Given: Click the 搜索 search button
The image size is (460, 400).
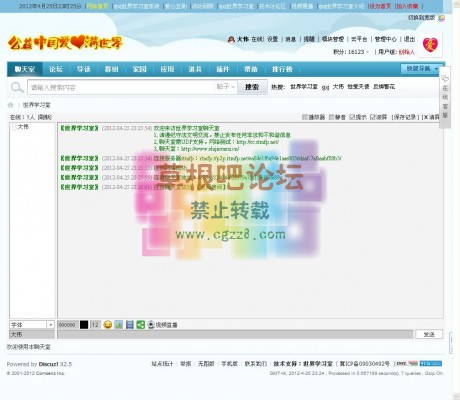Looking at the screenshot, I should [252, 87].
